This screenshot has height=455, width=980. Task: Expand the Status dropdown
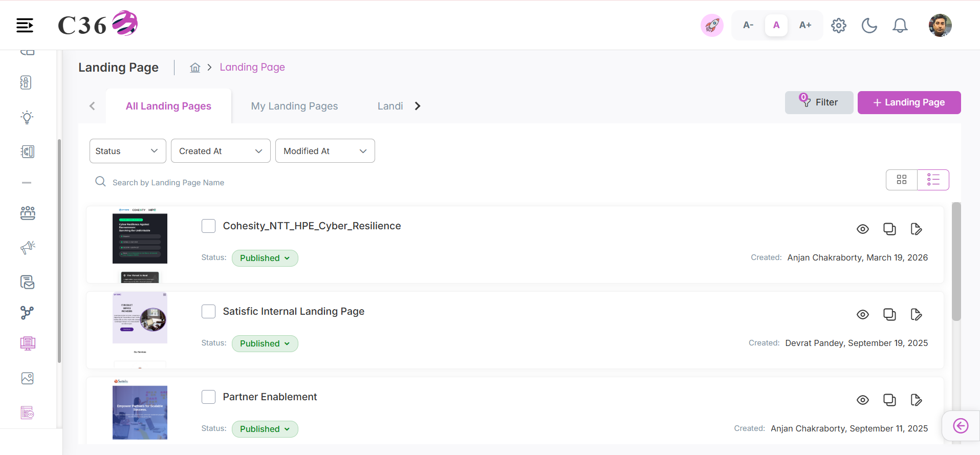(127, 151)
